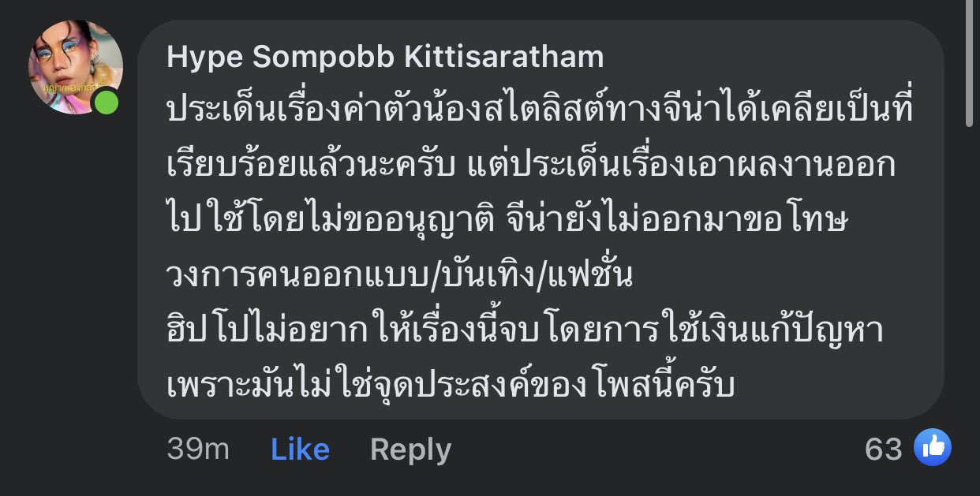This screenshot has width=980, height=496.
Task: Click the blue thumbs-up reaction icon
Action: 932,448
